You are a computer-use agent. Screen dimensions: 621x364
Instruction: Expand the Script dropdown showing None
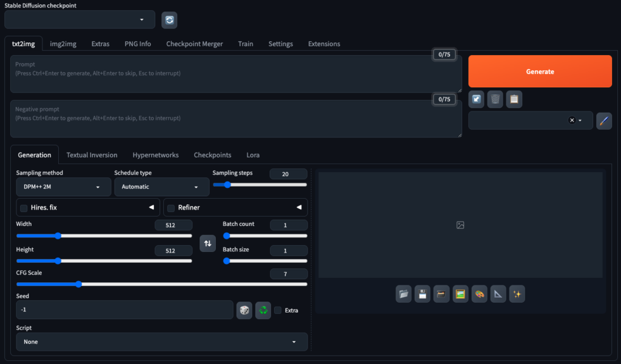click(x=161, y=342)
